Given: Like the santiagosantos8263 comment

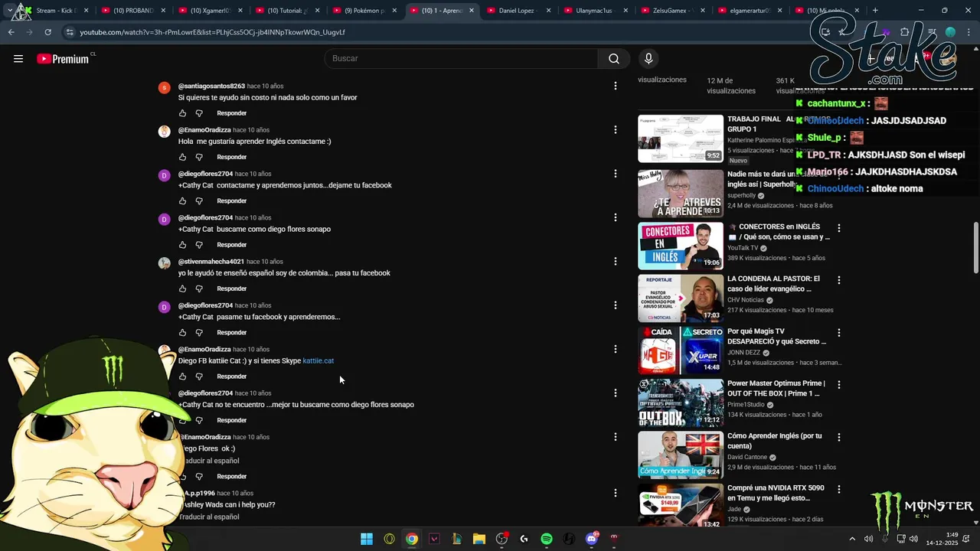Looking at the screenshot, I should pos(182,113).
